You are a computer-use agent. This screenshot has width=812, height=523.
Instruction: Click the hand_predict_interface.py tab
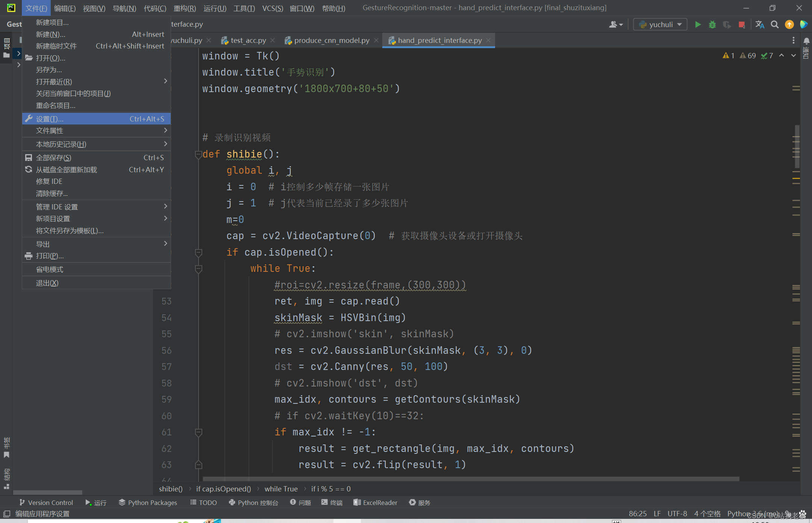pos(438,39)
